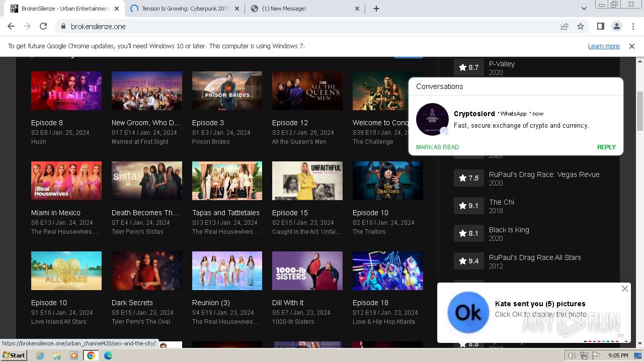Open the Chrome three-dot menu

coord(632,27)
